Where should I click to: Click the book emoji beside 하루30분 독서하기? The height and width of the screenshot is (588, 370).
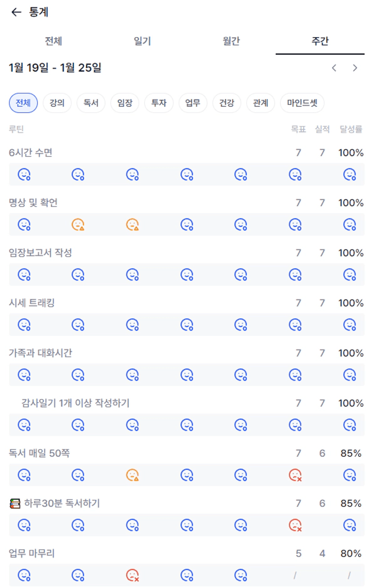tap(15, 504)
